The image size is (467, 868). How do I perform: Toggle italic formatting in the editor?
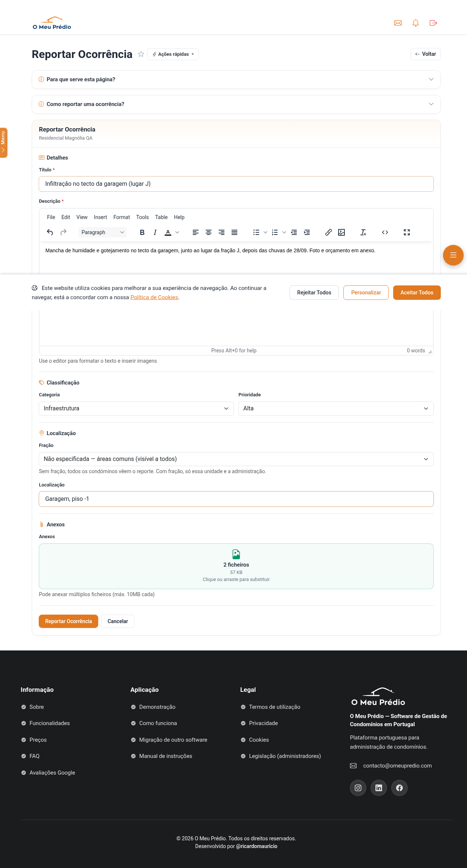pos(155,232)
